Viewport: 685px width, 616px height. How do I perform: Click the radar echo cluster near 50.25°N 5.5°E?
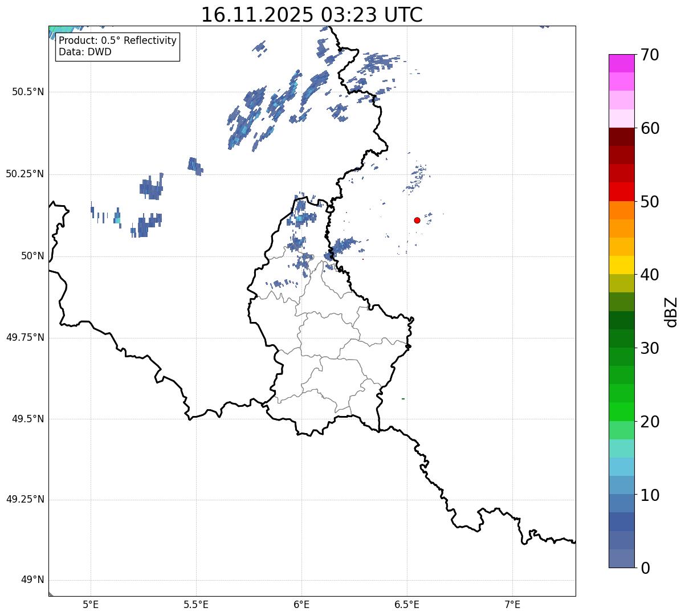[195, 166]
